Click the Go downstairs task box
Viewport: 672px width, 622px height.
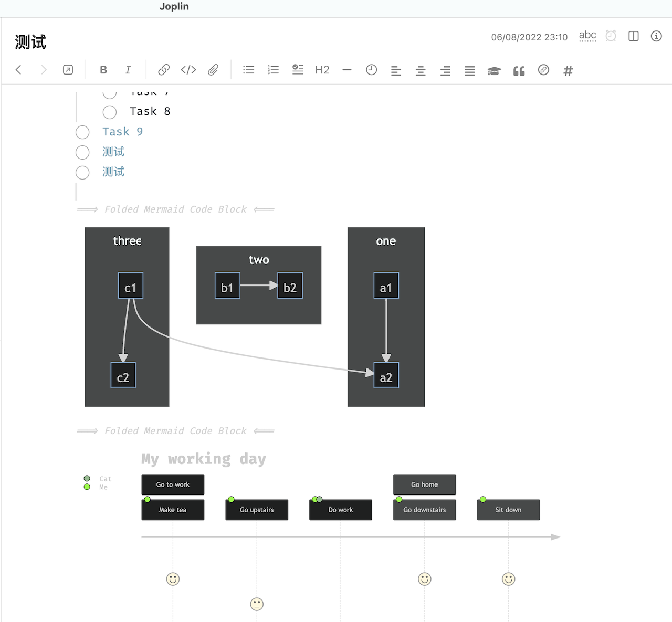tap(425, 510)
